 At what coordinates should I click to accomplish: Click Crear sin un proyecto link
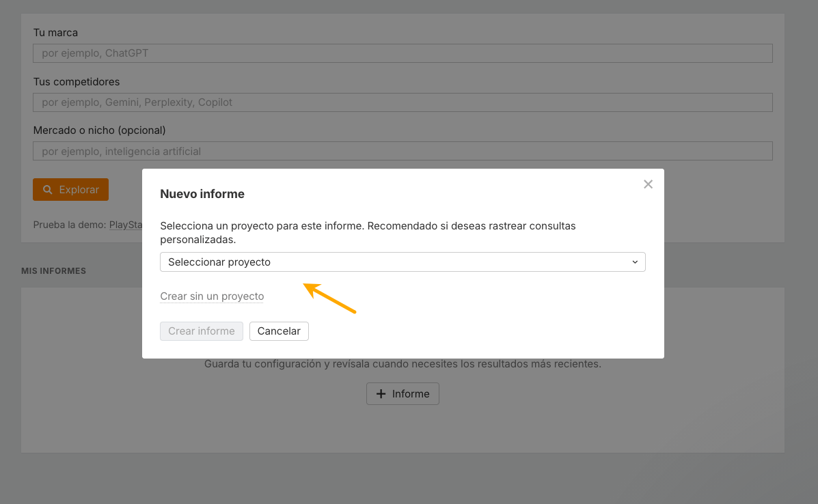tap(212, 296)
